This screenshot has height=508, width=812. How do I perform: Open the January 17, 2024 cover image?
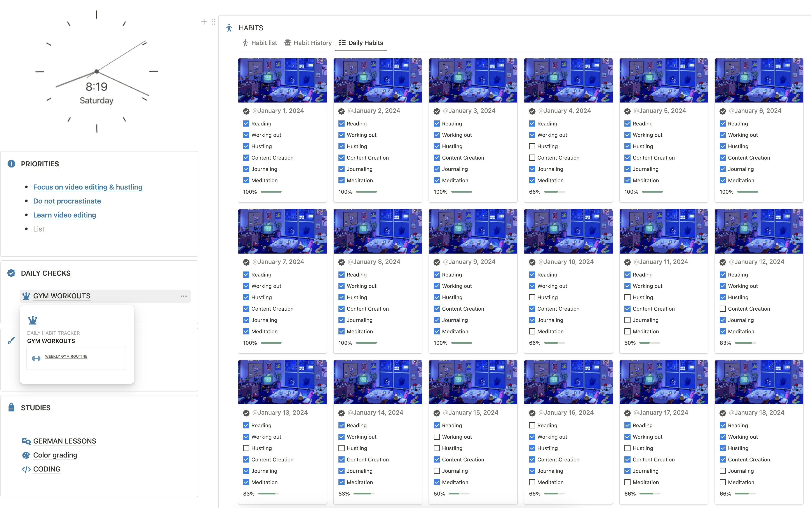(664, 382)
